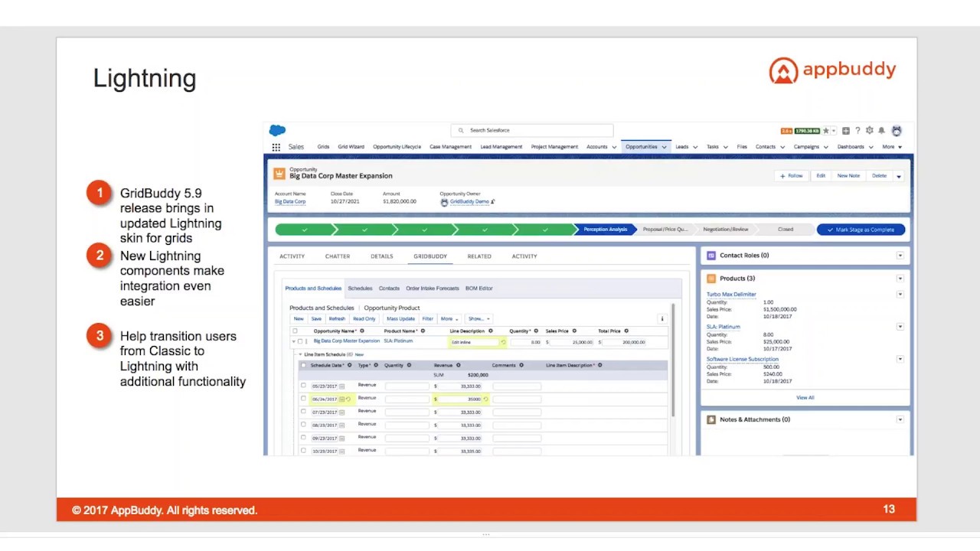Viewport: 980px width, 551px height.
Task: Click View All in Products panel
Action: tap(805, 398)
